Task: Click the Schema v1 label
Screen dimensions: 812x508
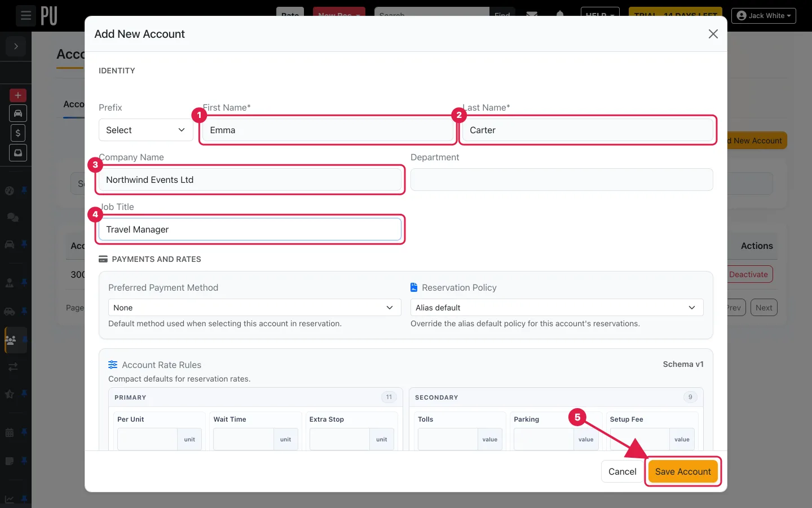Action: point(683,364)
